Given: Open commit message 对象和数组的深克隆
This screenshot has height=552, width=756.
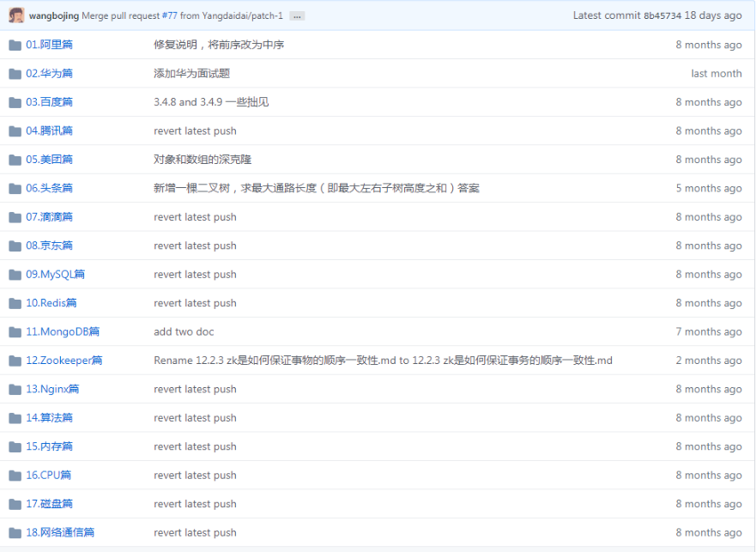Looking at the screenshot, I should [203, 159].
